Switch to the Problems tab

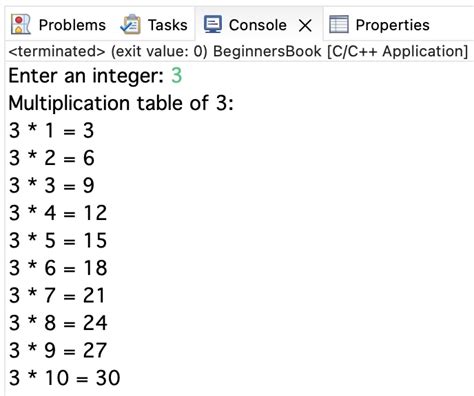click(72, 25)
